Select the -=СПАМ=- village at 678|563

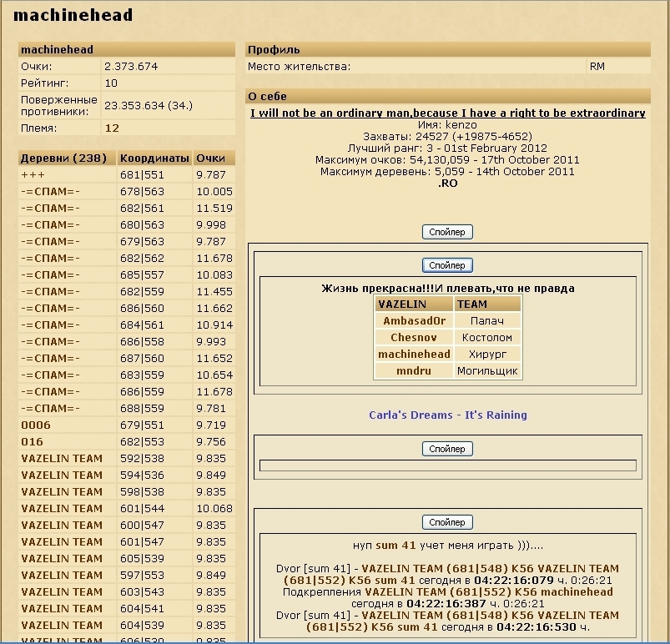[51, 192]
